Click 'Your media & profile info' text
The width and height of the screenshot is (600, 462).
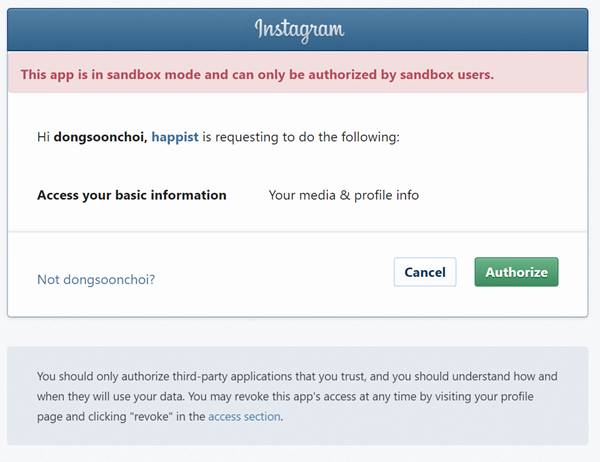343,195
